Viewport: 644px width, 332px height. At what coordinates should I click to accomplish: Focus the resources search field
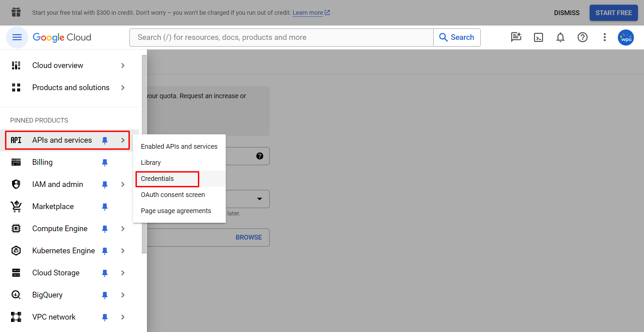pos(281,37)
